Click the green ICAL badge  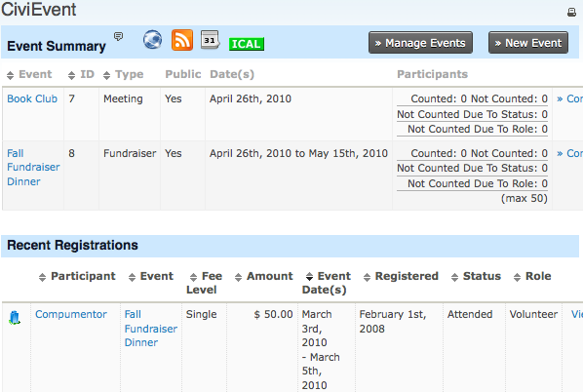click(247, 44)
